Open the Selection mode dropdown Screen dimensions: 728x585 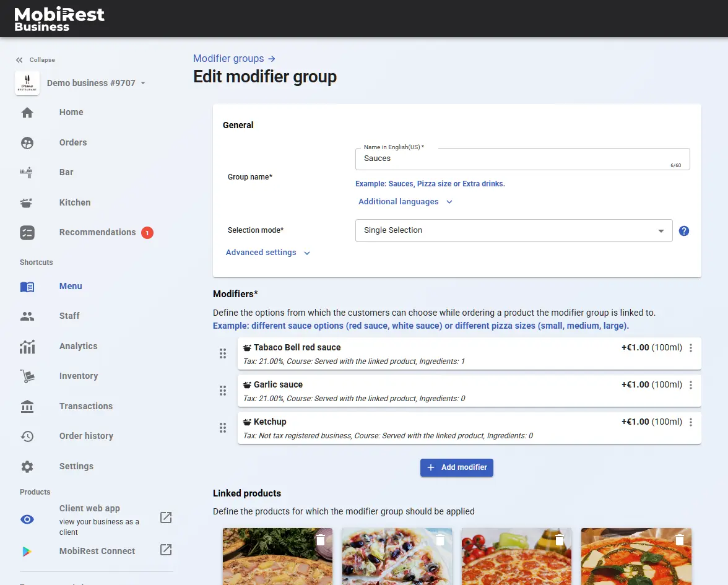tap(513, 231)
